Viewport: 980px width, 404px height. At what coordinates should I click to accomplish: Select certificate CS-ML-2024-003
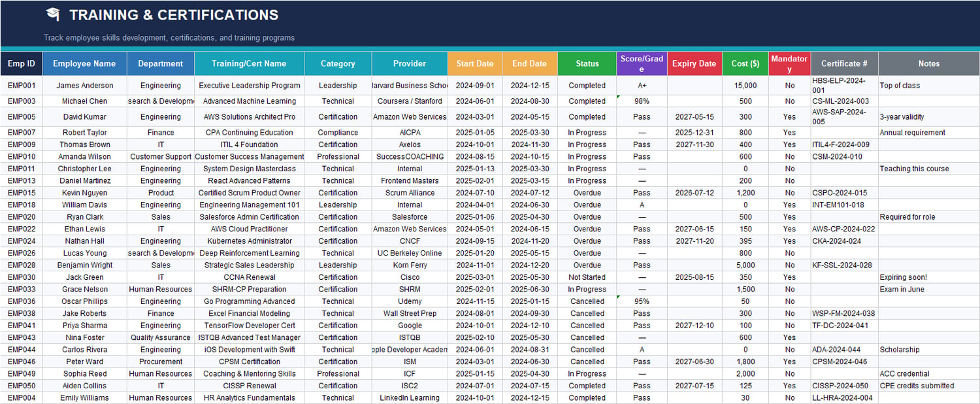845,101
